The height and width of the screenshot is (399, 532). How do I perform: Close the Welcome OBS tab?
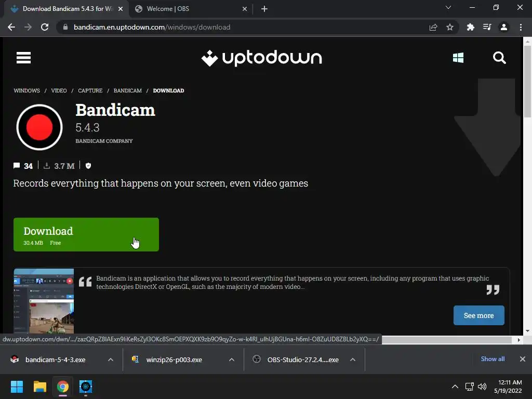coord(245,9)
